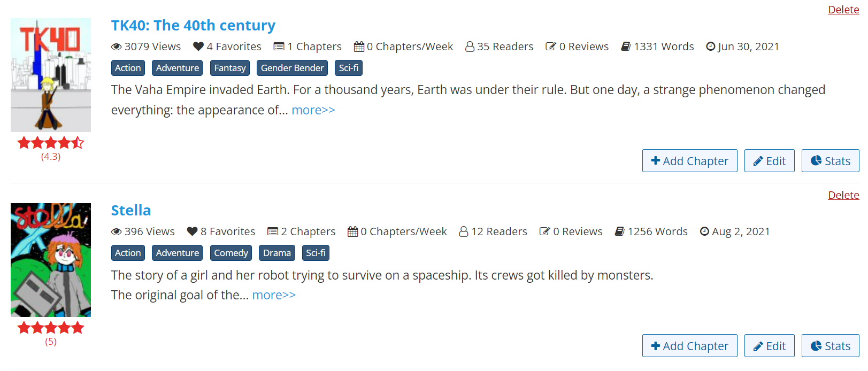Open the Stella story title link
Screen dimensions: 868x371
(x=131, y=210)
